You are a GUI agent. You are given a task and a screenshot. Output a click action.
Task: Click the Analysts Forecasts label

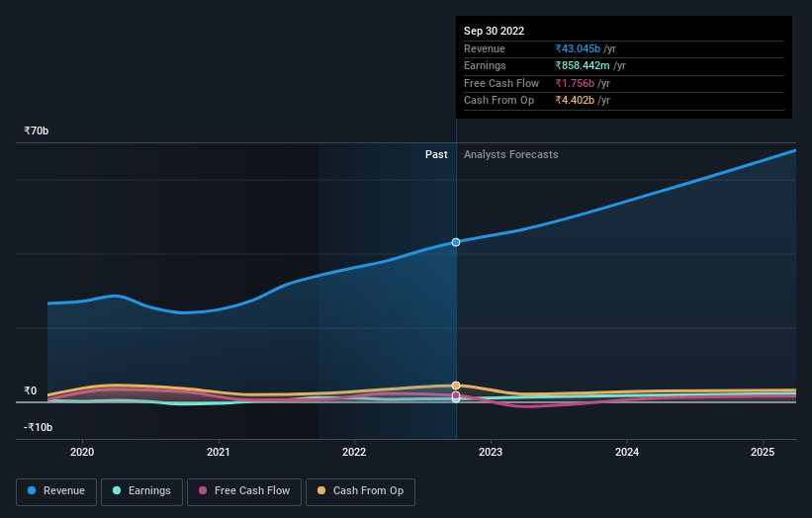[x=510, y=155]
